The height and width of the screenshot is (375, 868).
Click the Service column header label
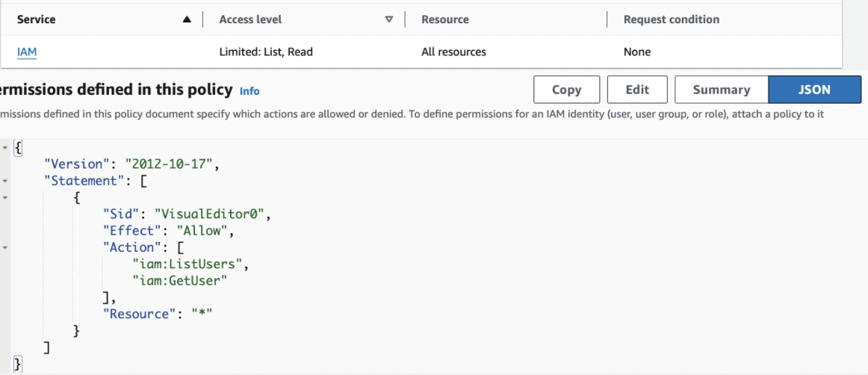(x=37, y=19)
